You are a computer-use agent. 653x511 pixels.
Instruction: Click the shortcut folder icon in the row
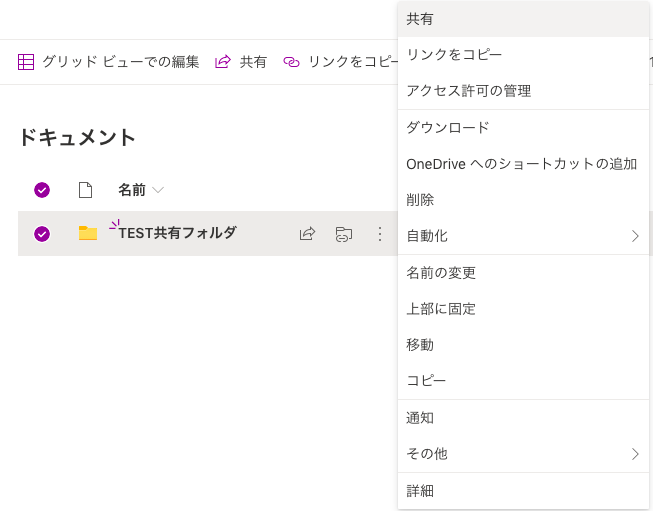point(344,234)
